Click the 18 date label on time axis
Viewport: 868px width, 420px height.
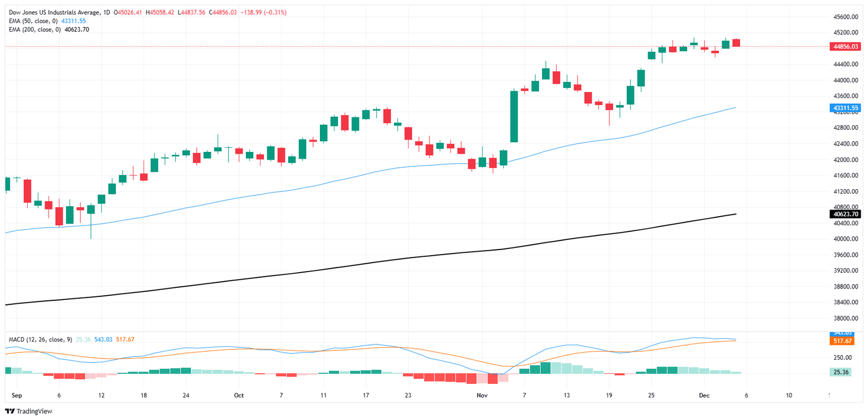pos(144,395)
